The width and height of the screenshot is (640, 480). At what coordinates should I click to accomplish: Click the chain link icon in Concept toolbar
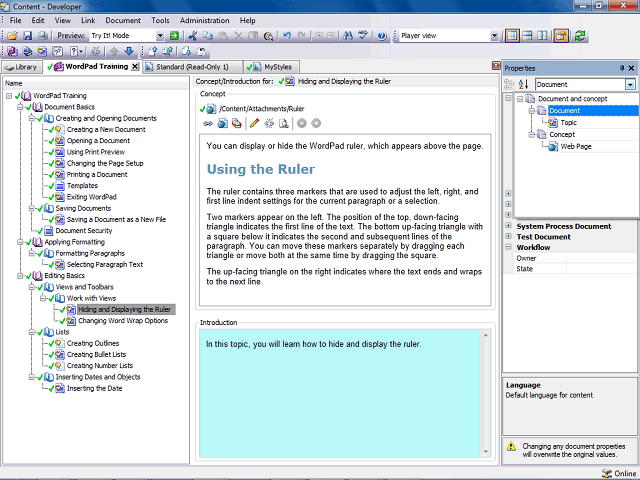208,123
